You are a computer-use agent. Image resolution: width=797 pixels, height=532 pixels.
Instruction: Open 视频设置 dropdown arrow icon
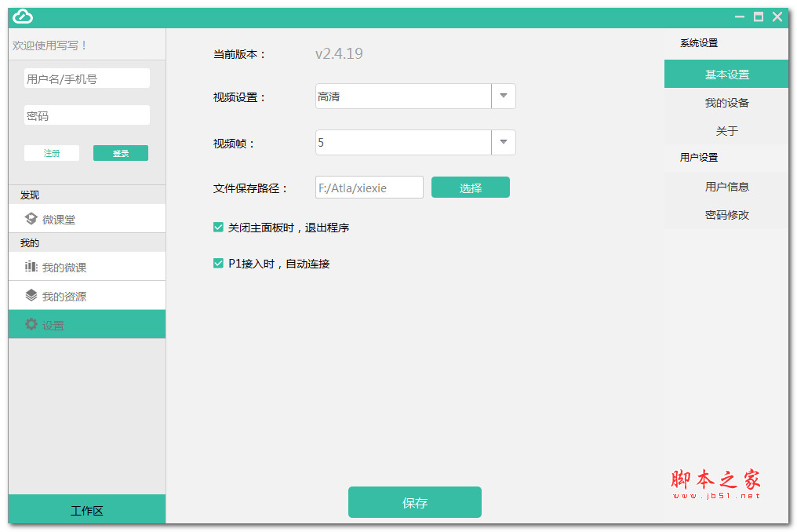(x=503, y=96)
